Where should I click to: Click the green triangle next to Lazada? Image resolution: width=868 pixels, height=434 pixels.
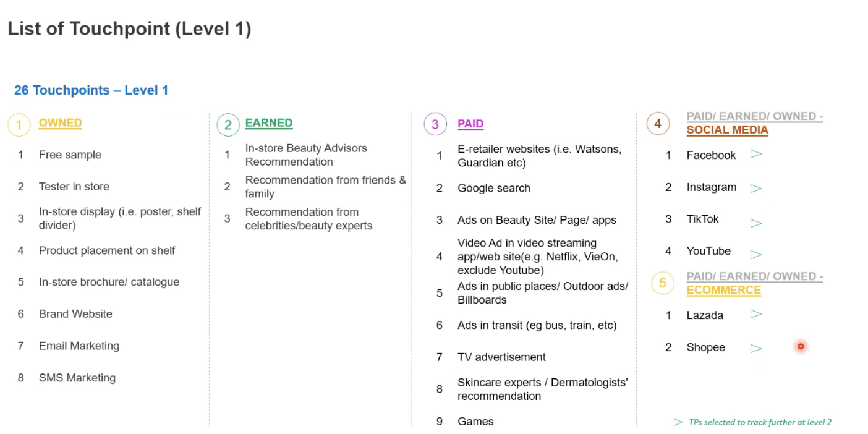pos(755,314)
